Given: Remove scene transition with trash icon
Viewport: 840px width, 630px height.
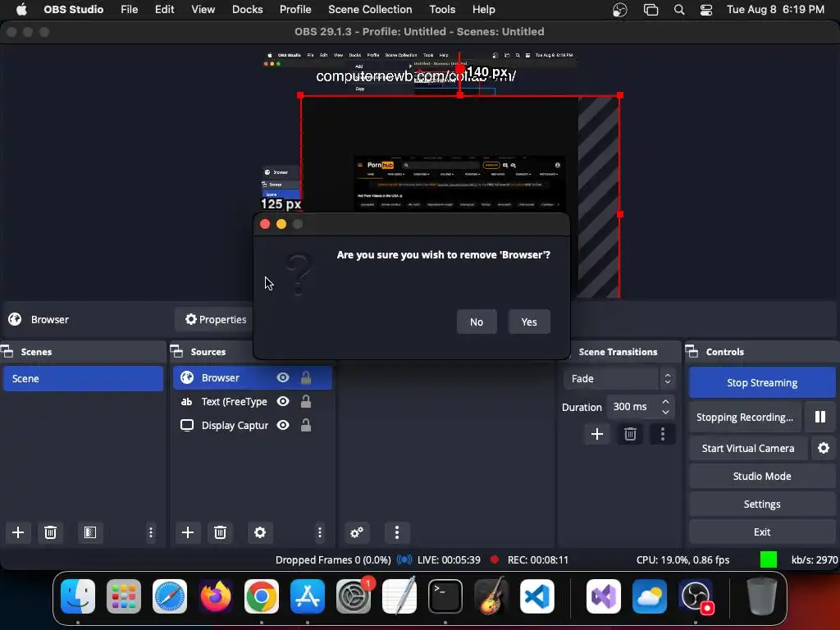Looking at the screenshot, I should pos(630,434).
